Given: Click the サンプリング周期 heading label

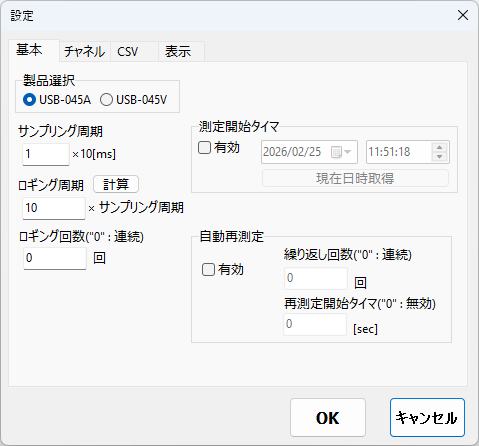Looking at the screenshot, I should [x=60, y=131].
